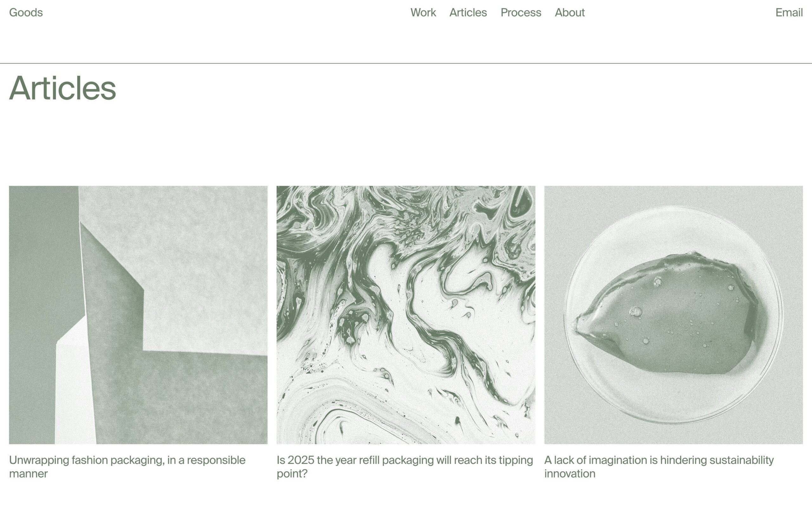Screen dimensions: 812x507
Task: Click the Email link in header
Action: pos(789,12)
